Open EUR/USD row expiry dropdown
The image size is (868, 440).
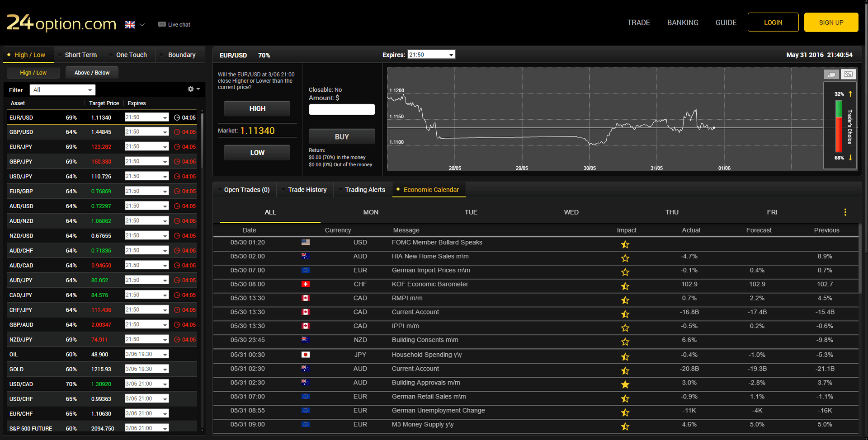pyautogui.click(x=146, y=117)
